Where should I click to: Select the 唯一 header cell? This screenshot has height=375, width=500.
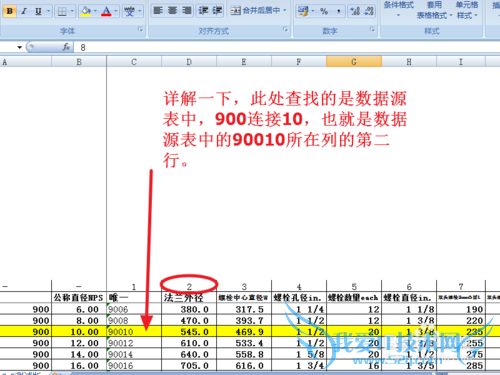click(x=134, y=297)
